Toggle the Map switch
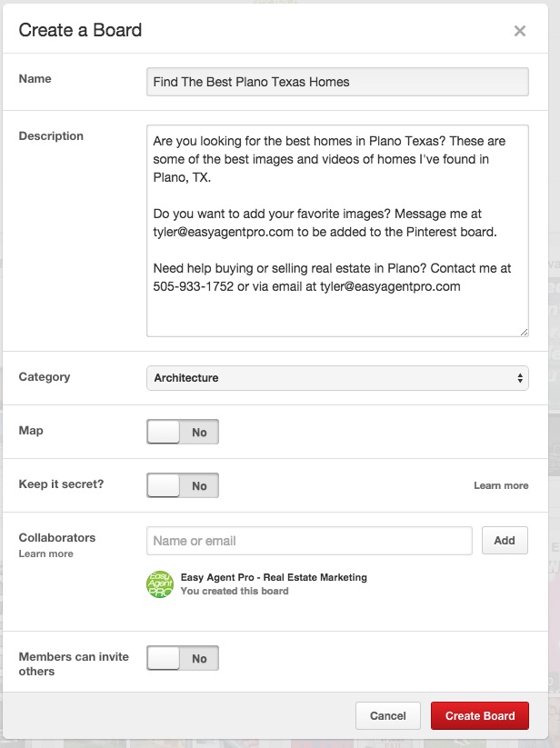Screen dimensions: 560x748 pos(183,432)
